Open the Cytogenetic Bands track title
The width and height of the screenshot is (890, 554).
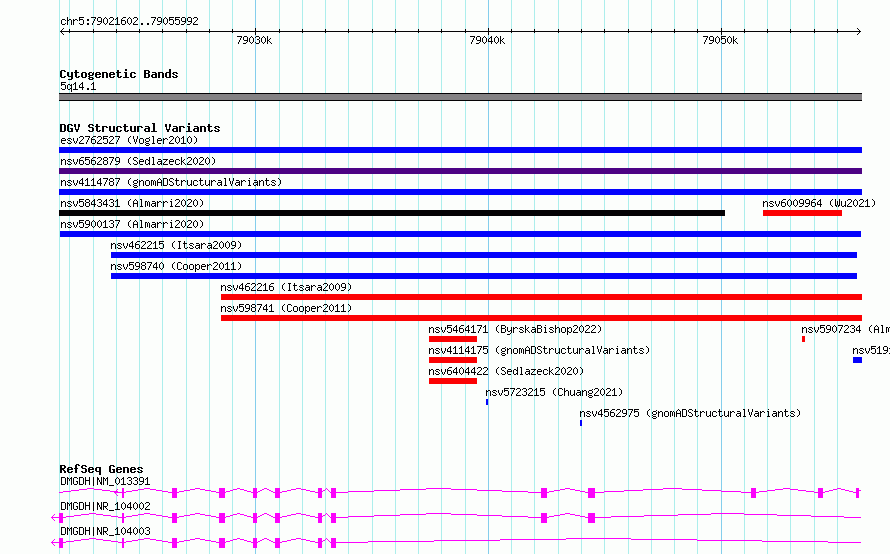(119, 74)
